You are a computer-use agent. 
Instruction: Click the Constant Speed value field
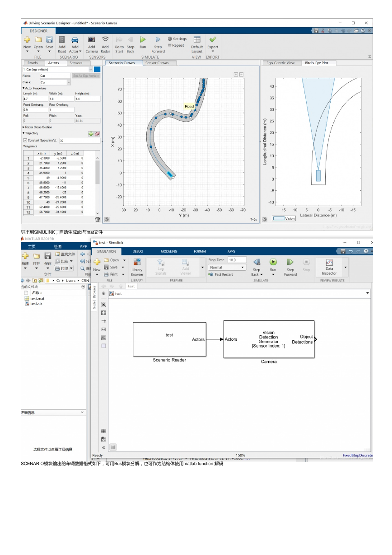pos(79,141)
